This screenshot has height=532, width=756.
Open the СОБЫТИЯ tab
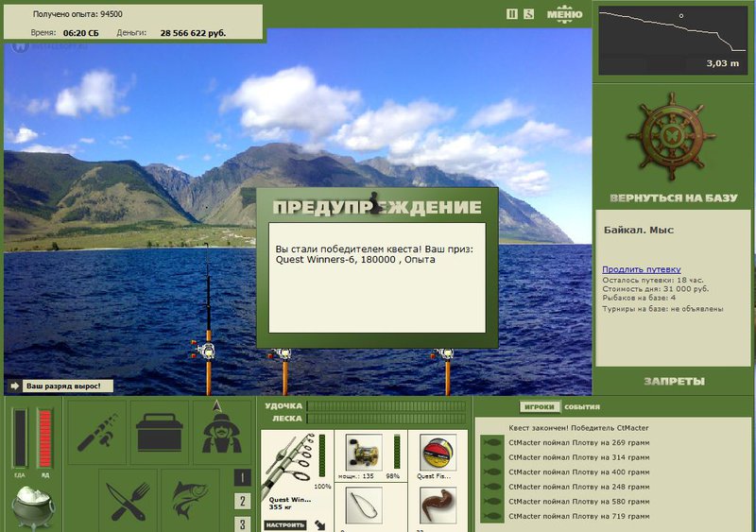point(582,406)
